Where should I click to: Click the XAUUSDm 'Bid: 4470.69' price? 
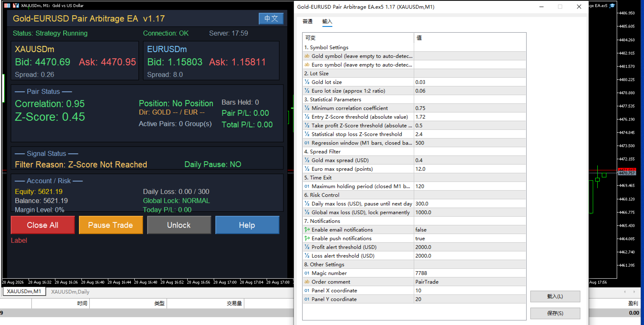(43, 62)
